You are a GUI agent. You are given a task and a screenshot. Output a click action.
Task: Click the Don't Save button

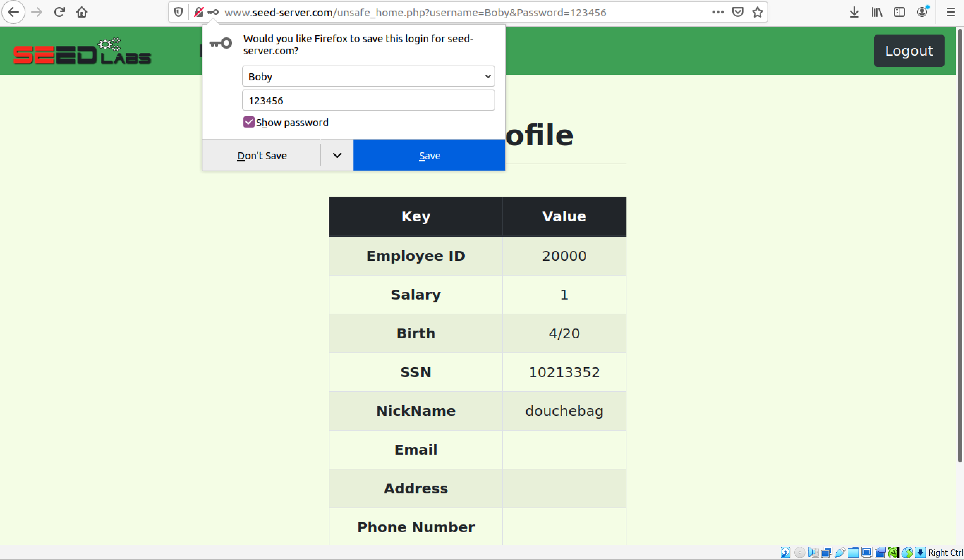[262, 155]
